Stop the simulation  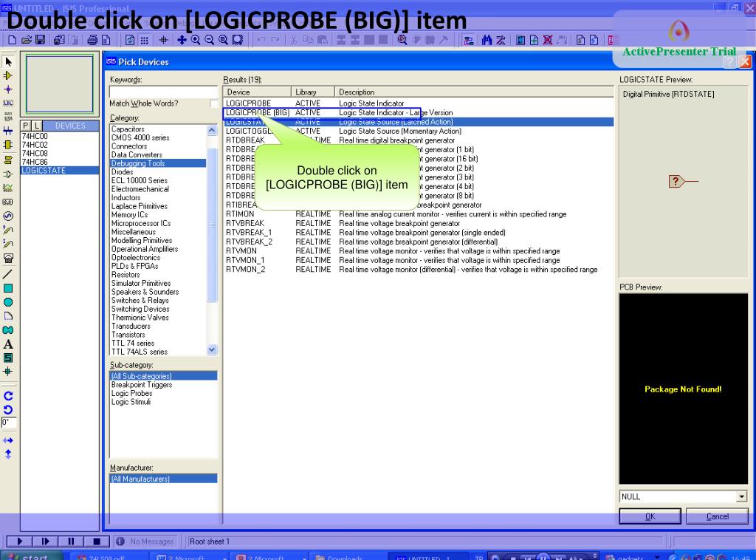click(x=97, y=542)
